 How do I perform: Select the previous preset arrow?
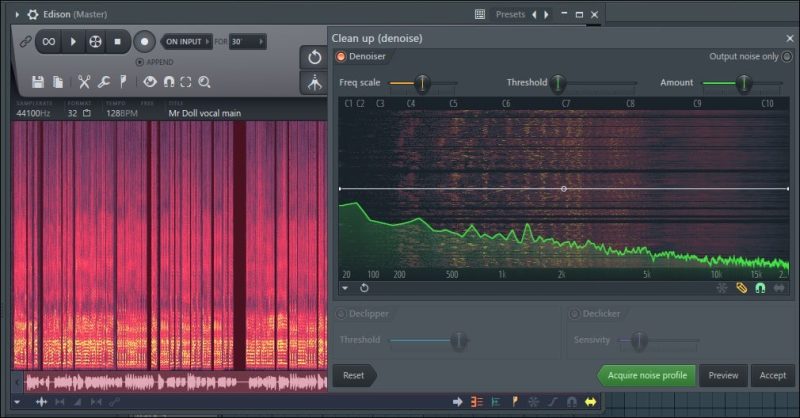(x=534, y=14)
